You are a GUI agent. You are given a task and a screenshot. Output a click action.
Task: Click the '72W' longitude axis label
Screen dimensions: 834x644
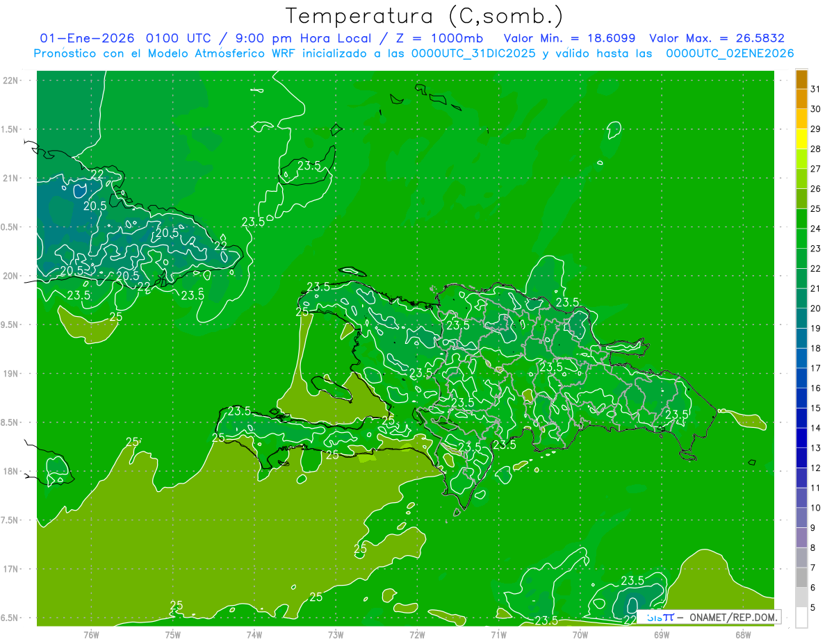point(417,634)
